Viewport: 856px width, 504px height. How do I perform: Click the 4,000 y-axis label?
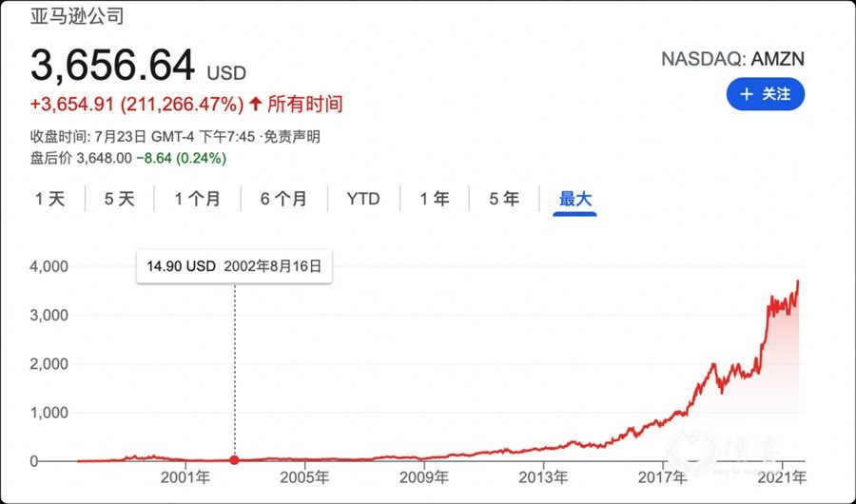[49, 266]
